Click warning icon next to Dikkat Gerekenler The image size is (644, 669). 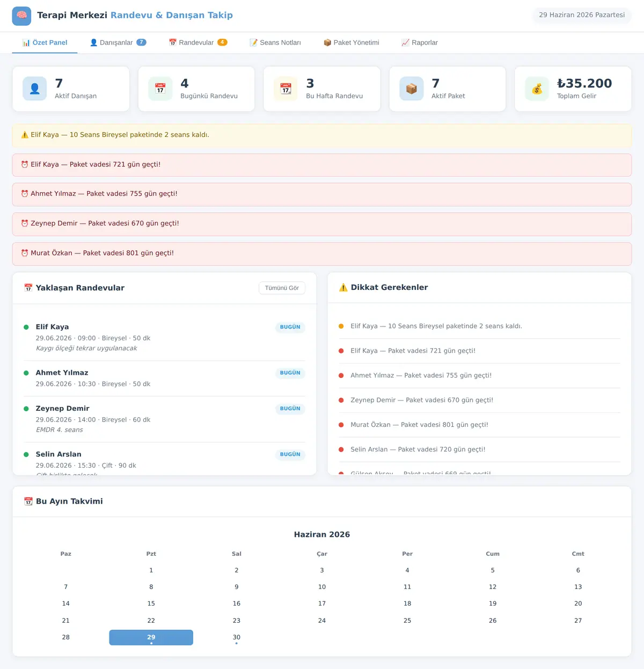point(343,287)
